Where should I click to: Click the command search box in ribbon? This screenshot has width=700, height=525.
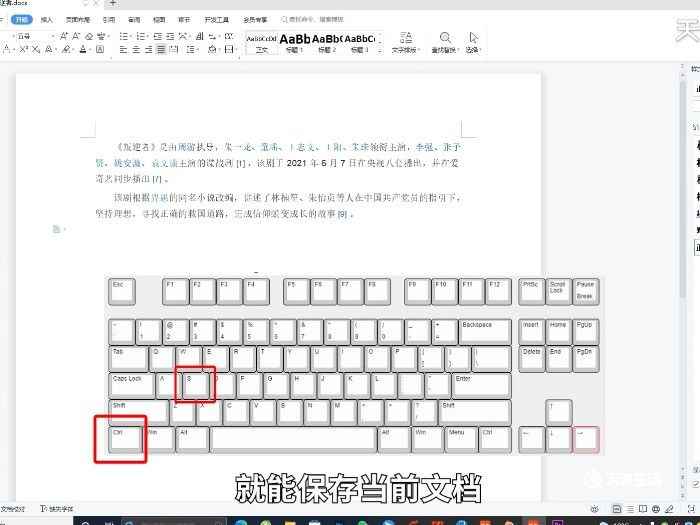point(312,19)
